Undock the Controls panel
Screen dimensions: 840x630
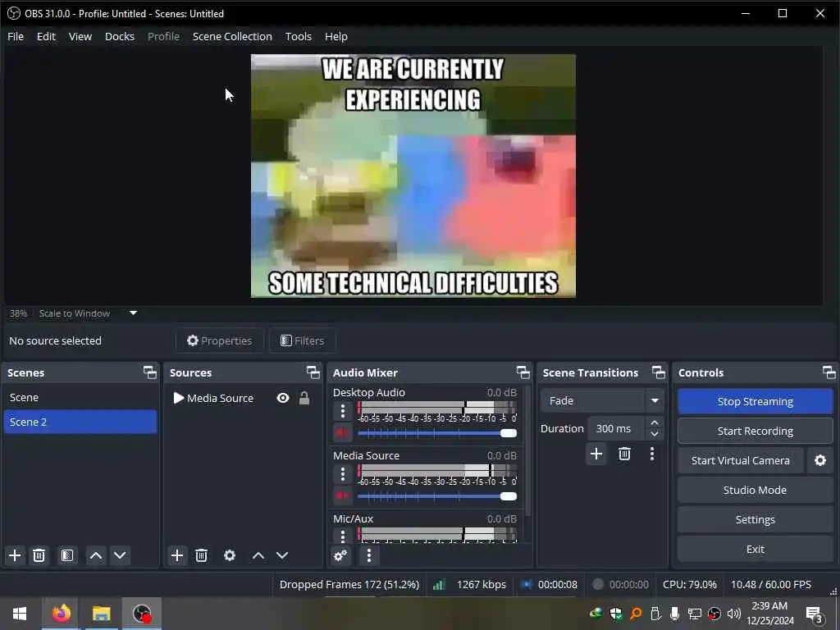coord(829,372)
